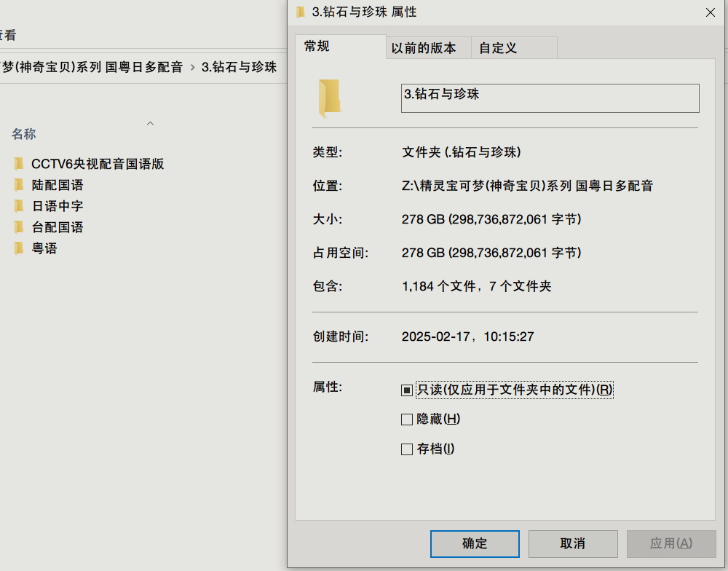The height and width of the screenshot is (571, 728).
Task: Click the folder icon in the dialog title bar
Action: pos(300,12)
